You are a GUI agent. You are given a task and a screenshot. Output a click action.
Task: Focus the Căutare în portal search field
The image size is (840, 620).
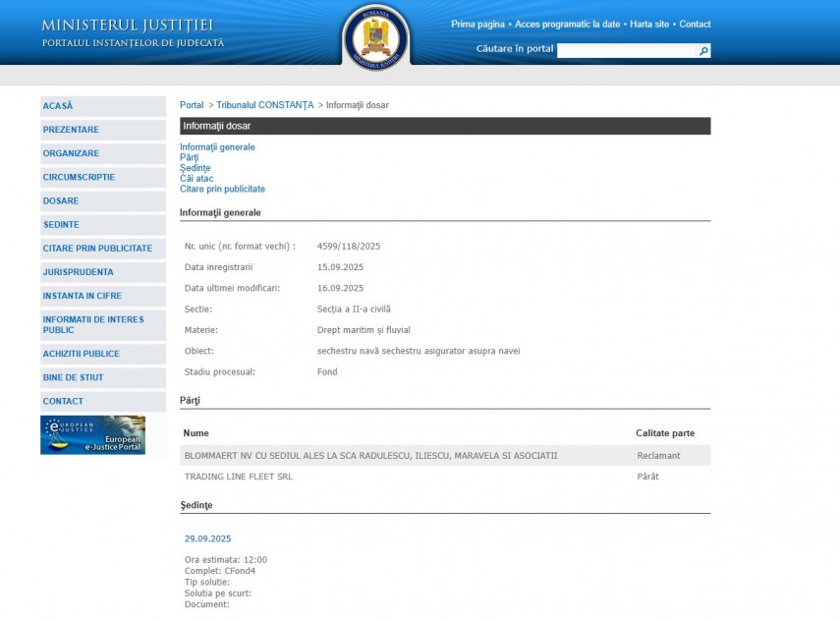coord(626,50)
